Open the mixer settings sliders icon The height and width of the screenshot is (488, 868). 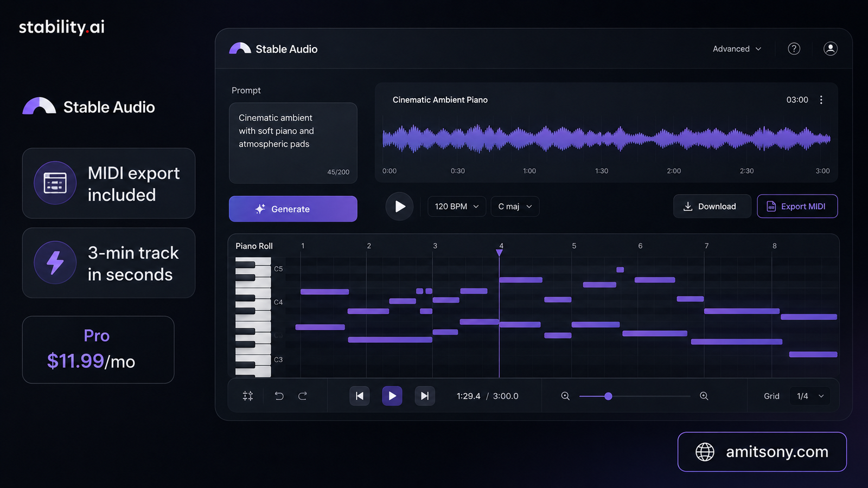coord(248,396)
